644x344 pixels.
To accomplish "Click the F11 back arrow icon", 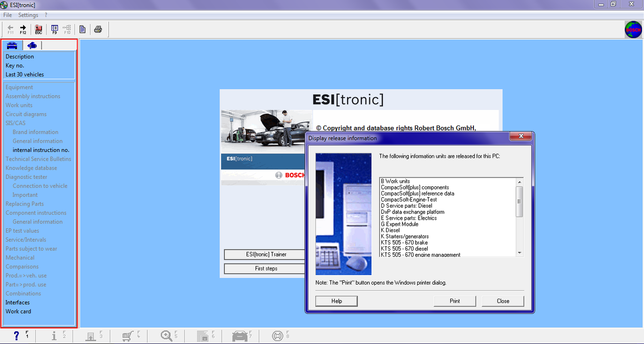I will tap(11, 29).
